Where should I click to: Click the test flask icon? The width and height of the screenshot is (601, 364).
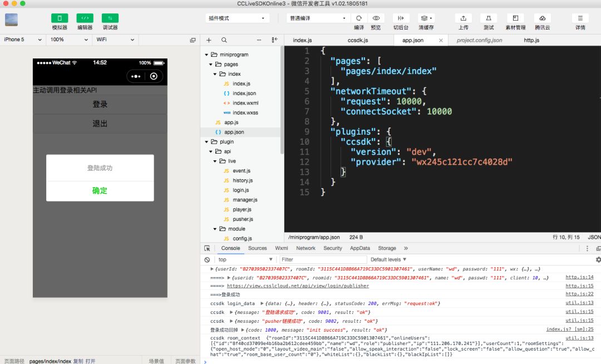(x=489, y=18)
